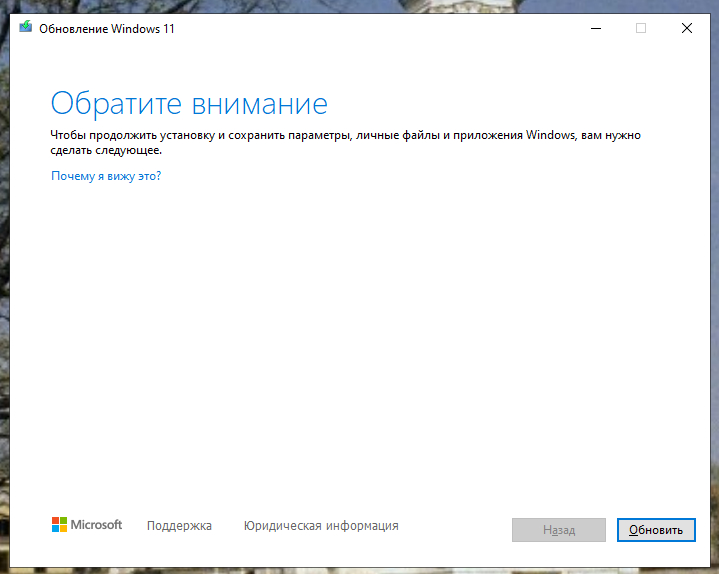Minimize the Обновление Windows 11 window
719x574 pixels.
[x=595, y=29]
